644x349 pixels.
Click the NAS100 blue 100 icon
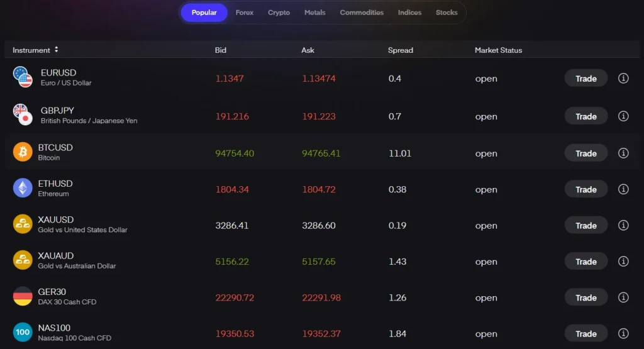[23, 333]
